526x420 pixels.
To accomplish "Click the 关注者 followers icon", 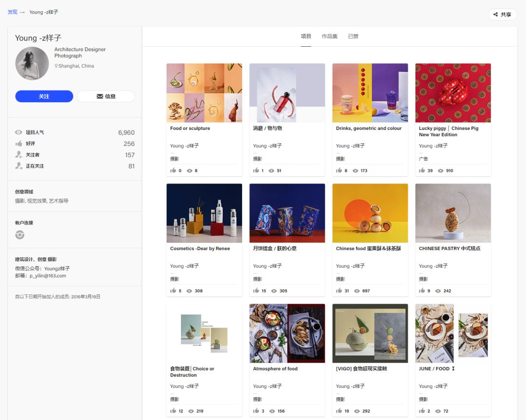I will 19,155.
